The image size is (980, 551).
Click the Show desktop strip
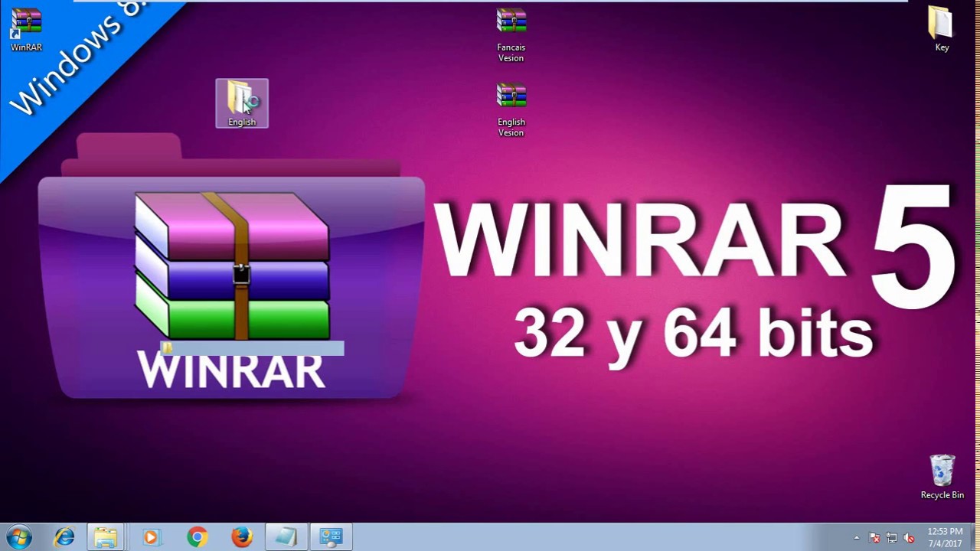[975, 537]
